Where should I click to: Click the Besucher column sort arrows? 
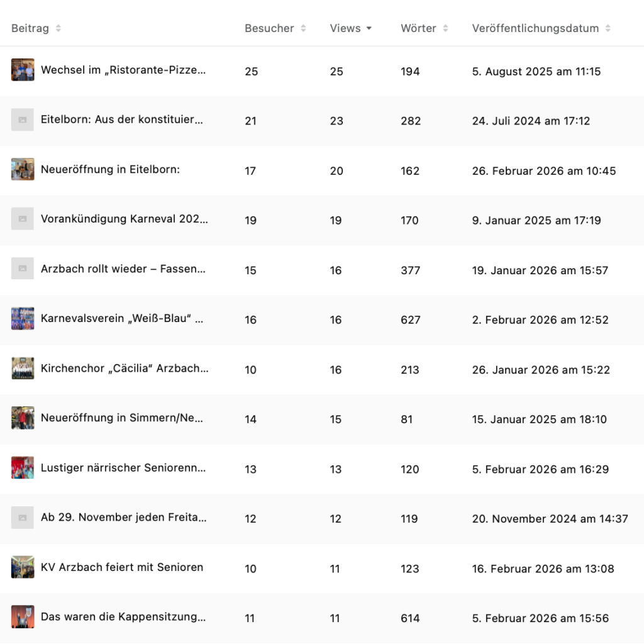(303, 28)
